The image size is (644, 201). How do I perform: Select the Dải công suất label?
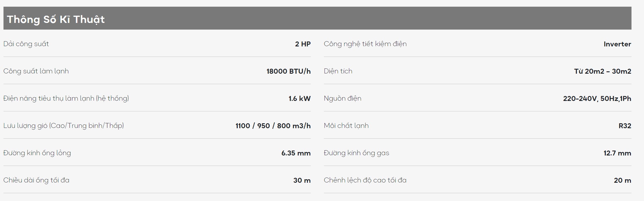[x=26, y=44]
